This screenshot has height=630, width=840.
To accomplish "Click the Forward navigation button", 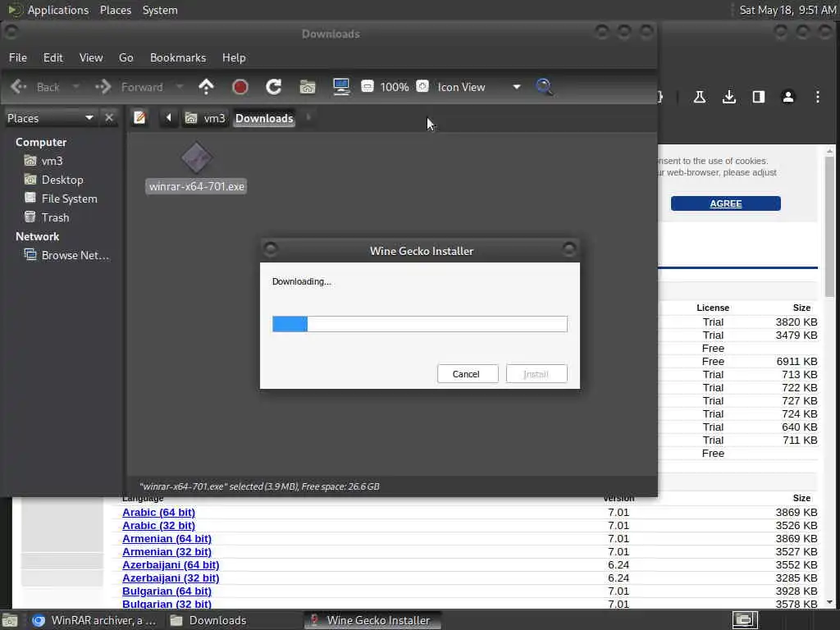I will click(x=129, y=87).
